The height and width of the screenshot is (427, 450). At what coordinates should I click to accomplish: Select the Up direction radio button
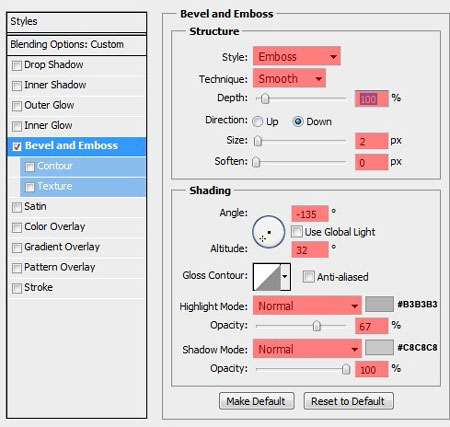(x=257, y=122)
